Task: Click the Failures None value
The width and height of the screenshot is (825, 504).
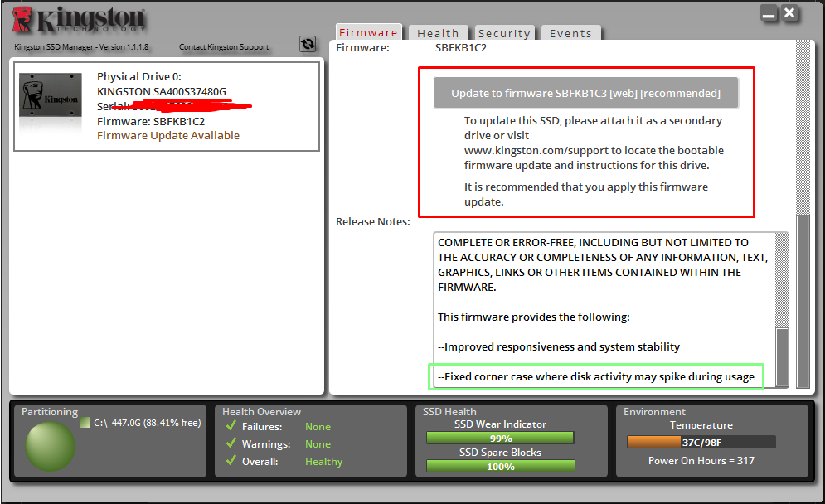Action: 318,427
